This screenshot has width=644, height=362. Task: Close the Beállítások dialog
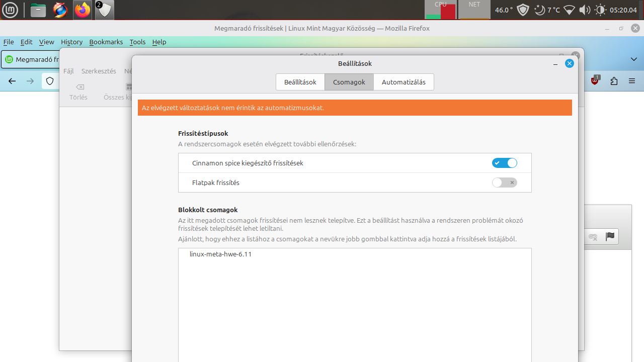[569, 63]
